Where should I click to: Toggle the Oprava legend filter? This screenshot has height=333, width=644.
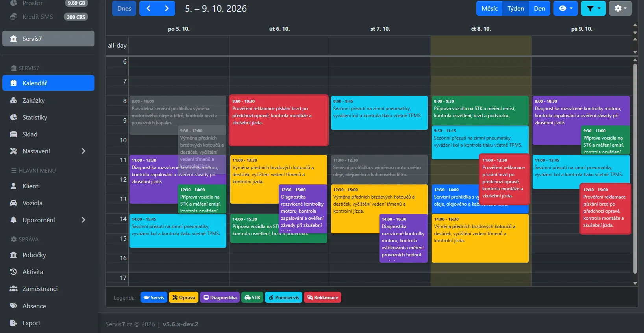[x=183, y=297]
